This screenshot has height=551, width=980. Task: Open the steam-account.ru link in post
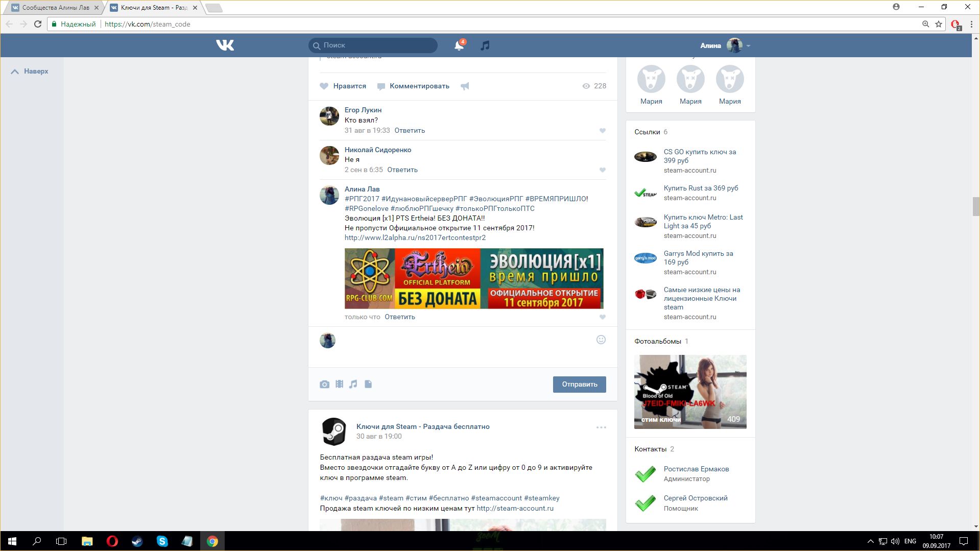[x=515, y=509]
